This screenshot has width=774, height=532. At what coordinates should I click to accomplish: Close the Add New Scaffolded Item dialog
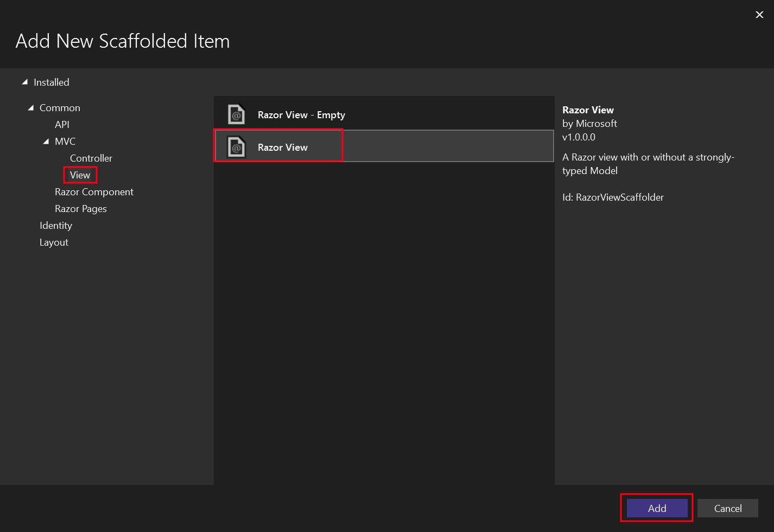point(759,15)
